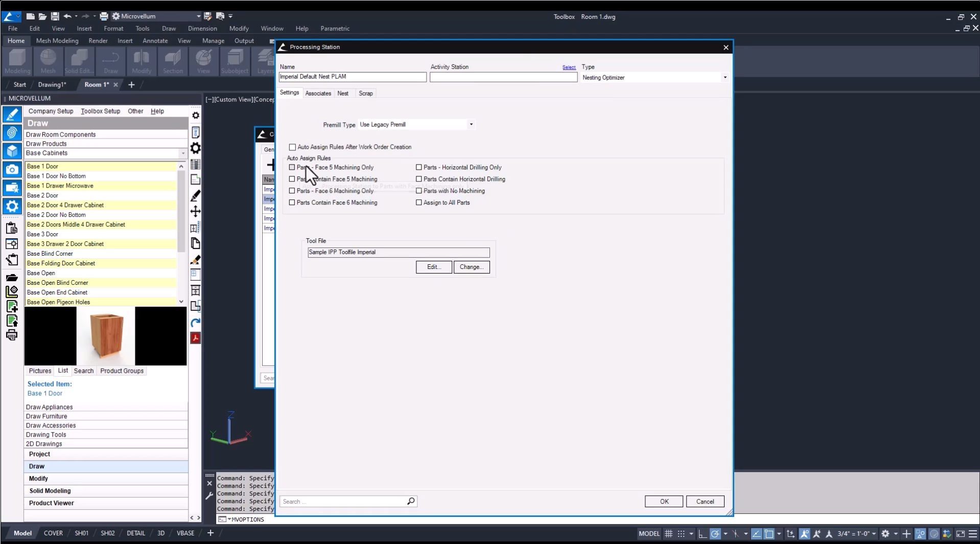Open Microvellum settings via gear icon
Viewport: 980px width, 544px height.
click(12, 206)
